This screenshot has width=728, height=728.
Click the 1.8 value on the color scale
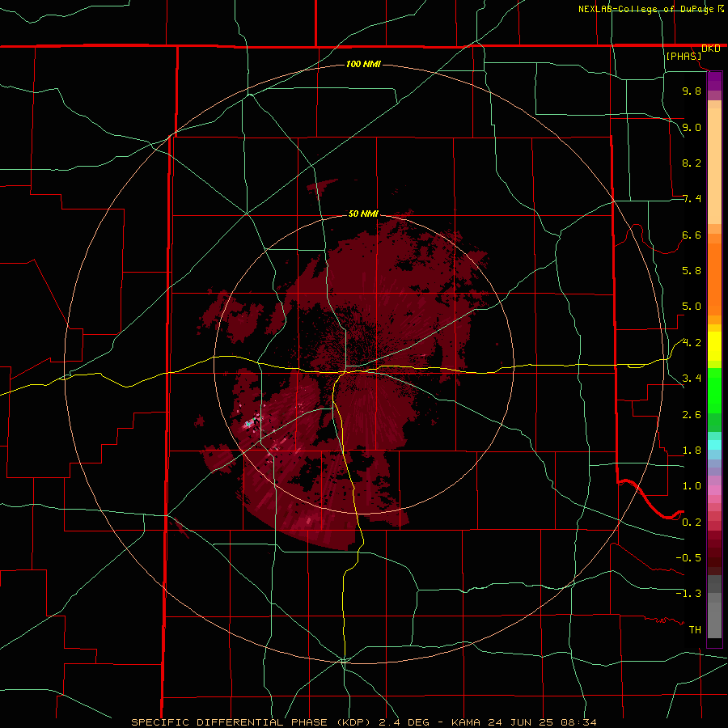click(x=692, y=451)
